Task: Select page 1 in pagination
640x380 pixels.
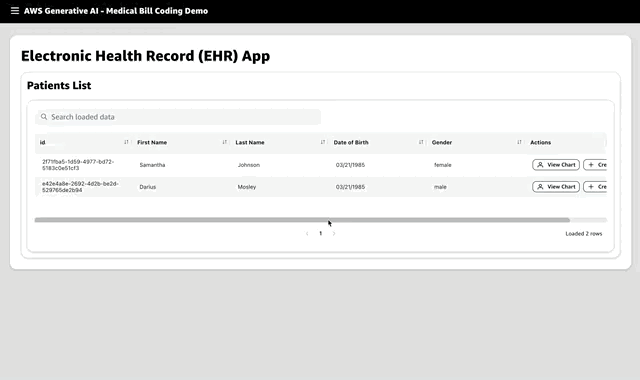Action: pos(320,233)
